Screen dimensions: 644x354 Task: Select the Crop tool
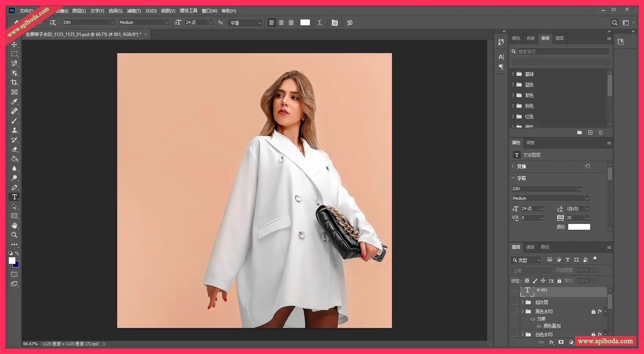[14, 82]
